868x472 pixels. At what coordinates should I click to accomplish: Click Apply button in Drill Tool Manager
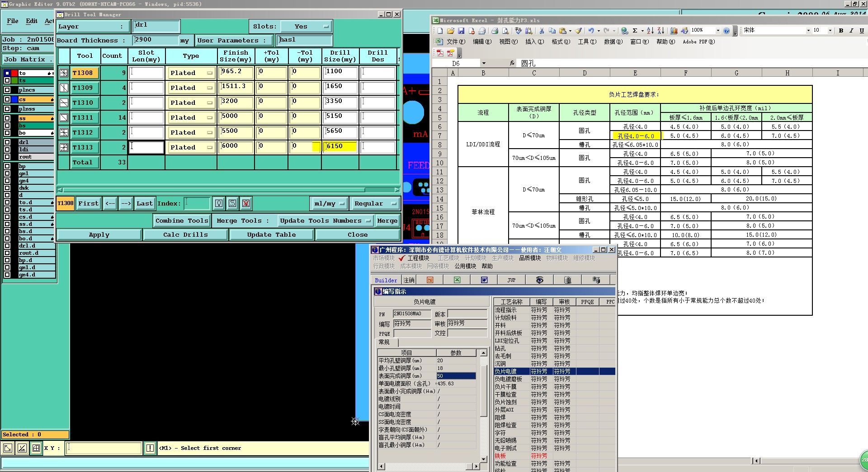pyautogui.click(x=99, y=235)
